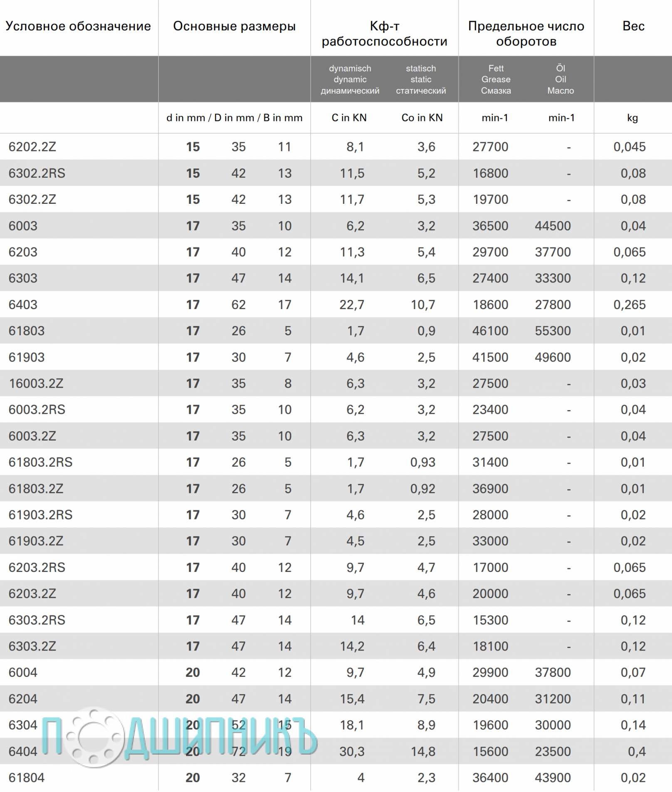Click the weight value 0,045
This screenshot has width=672, height=792.
click(630, 147)
